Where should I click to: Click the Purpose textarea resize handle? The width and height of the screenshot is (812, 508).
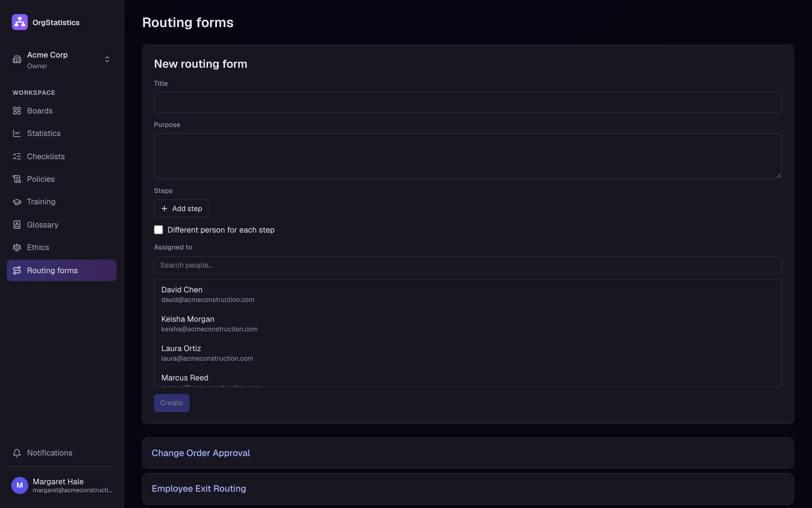pos(778,175)
